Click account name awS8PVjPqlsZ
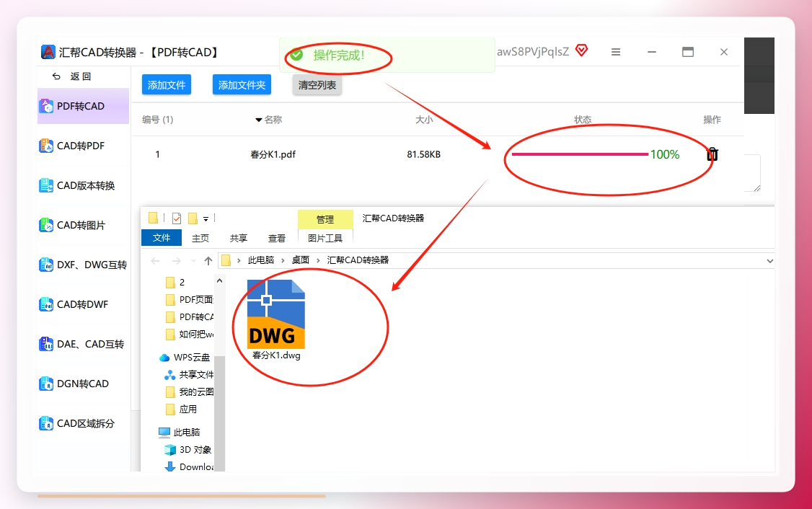The width and height of the screenshot is (812, 509). click(533, 52)
